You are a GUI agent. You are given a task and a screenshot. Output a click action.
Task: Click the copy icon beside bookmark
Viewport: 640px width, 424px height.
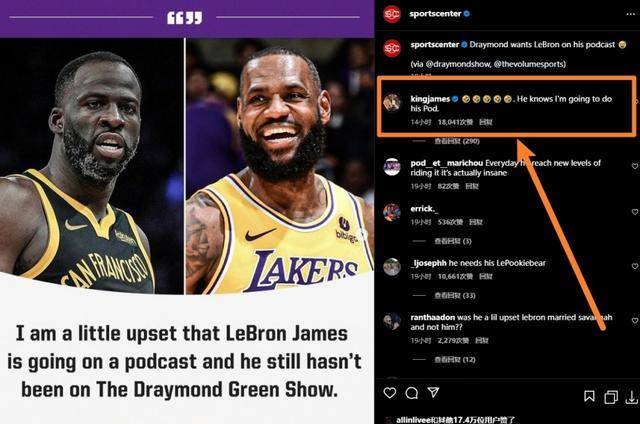point(611,397)
